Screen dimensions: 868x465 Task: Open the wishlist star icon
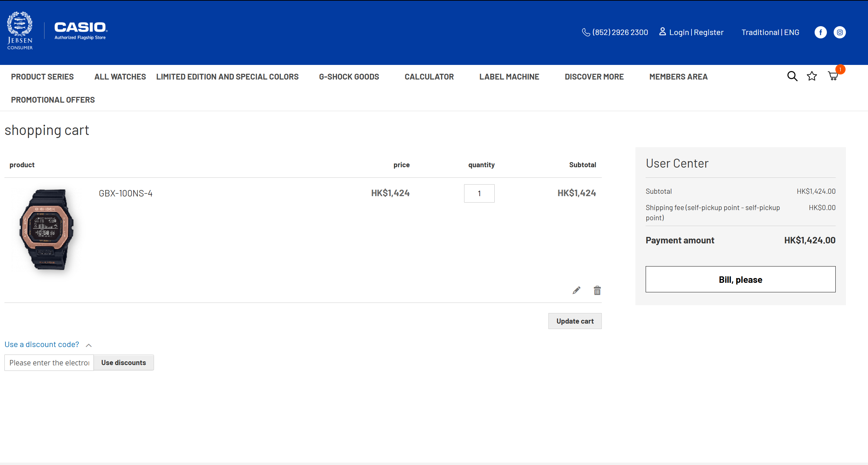pos(812,76)
